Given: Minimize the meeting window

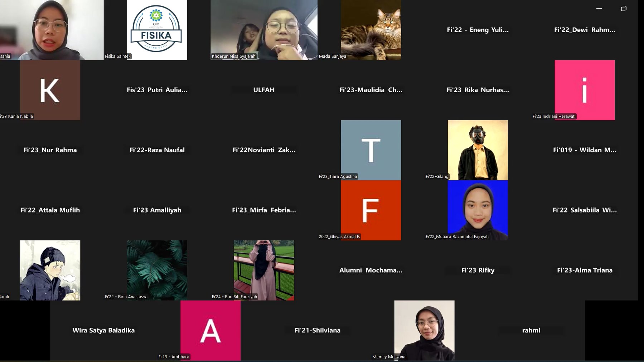Looking at the screenshot, I should tap(599, 9).
